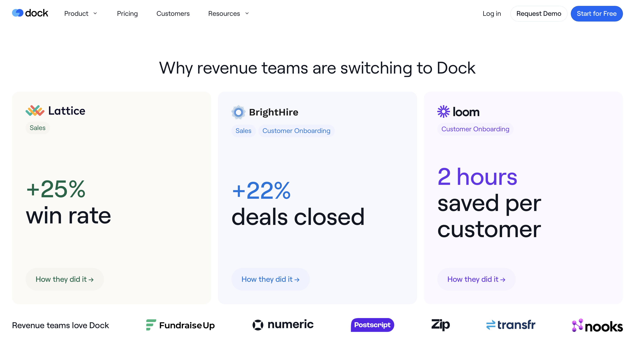
Task: Click the FundraiseUp logo
Action: (x=180, y=325)
